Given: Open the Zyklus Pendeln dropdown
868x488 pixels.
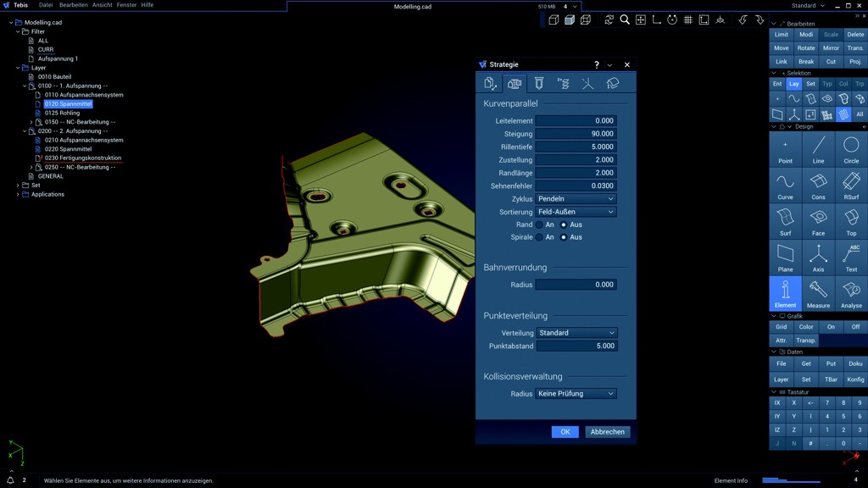Looking at the screenshot, I should tap(576, 198).
